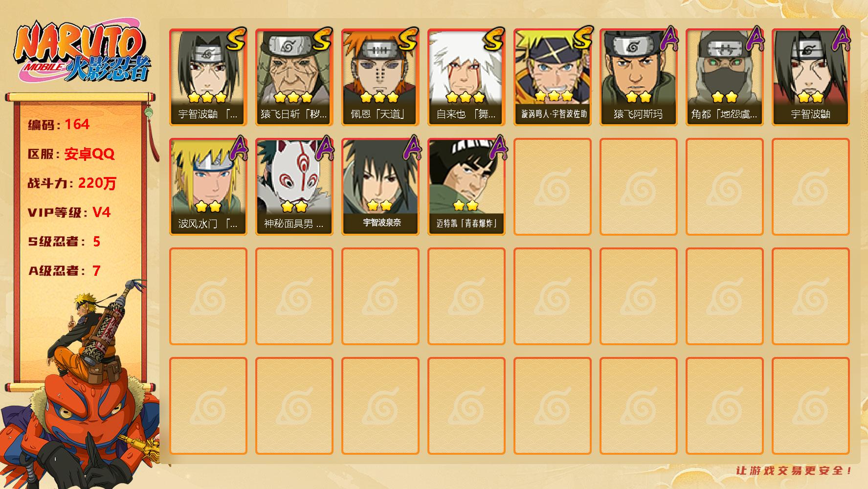Click the 区服 安卓QQ server text

71,154
